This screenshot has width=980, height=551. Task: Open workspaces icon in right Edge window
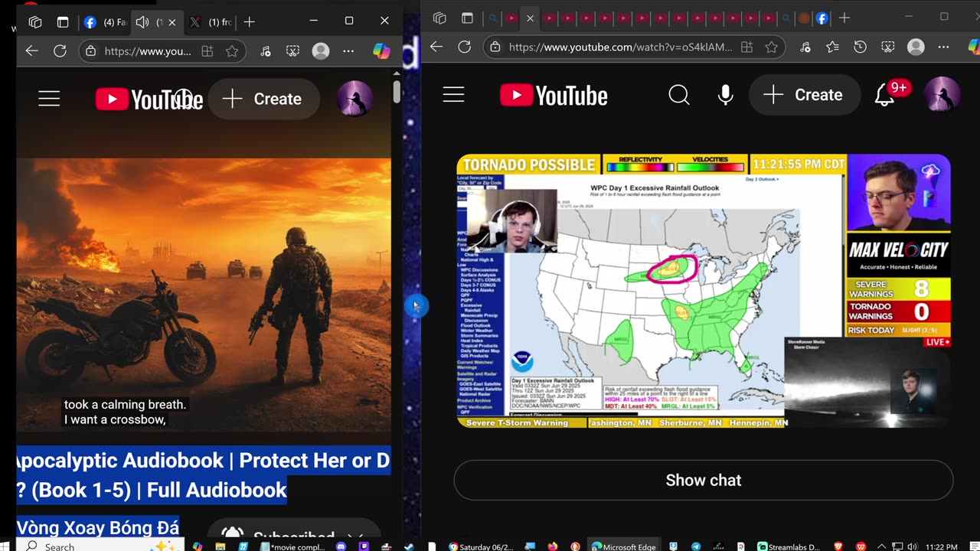(x=439, y=18)
